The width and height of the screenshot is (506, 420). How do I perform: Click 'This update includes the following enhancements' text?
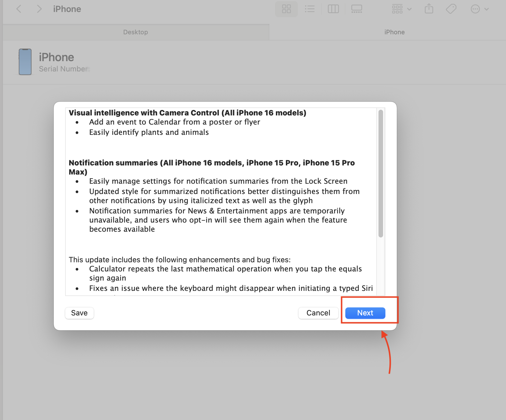point(180,260)
